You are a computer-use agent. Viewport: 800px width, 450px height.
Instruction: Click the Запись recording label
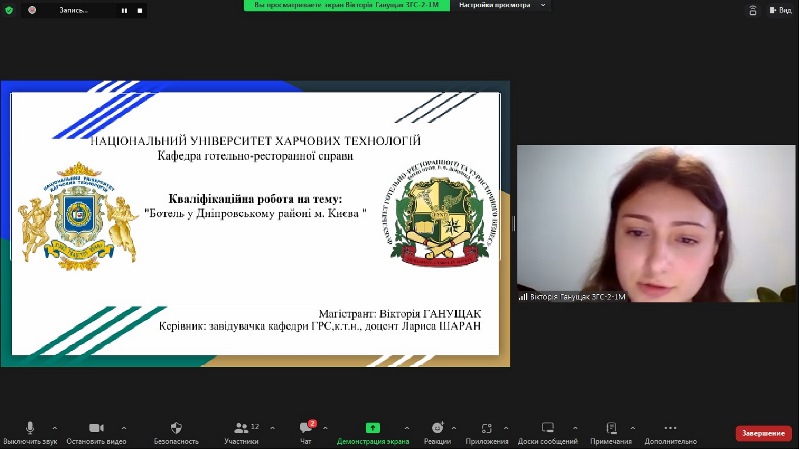[x=73, y=10]
